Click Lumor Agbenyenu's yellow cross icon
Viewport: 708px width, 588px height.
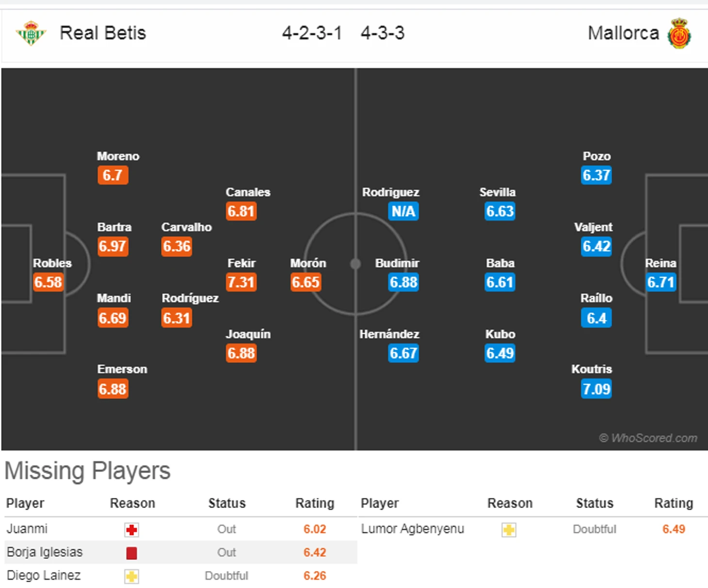(x=509, y=530)
